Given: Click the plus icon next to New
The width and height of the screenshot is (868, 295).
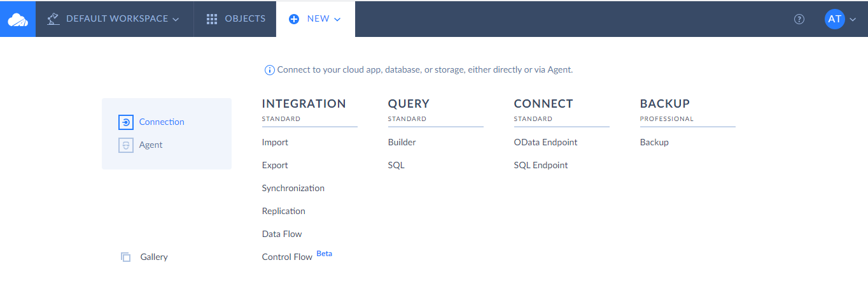Looking at the screenshot, I should click(294, 19).
